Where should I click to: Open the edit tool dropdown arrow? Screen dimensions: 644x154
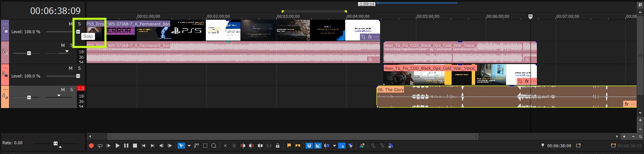189,146
